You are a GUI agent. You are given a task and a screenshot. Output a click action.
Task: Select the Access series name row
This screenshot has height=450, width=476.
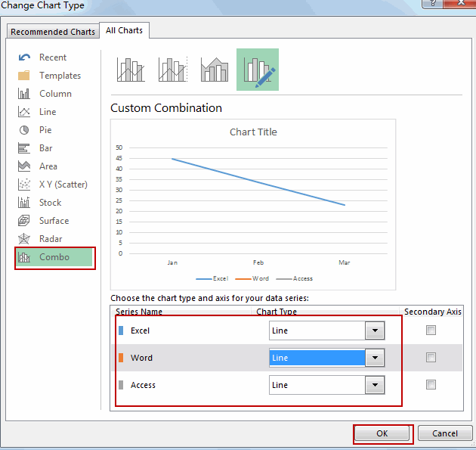143,385
